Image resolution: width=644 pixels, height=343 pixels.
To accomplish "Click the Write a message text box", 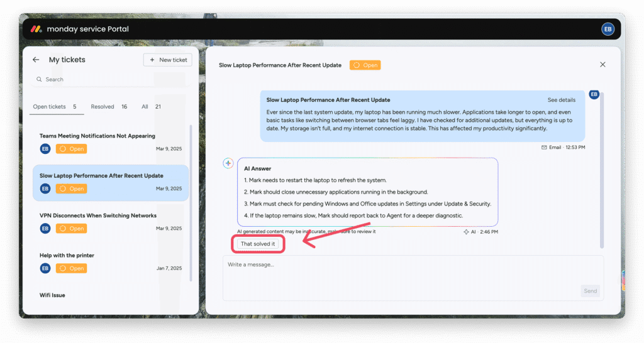I will (413, 278).
